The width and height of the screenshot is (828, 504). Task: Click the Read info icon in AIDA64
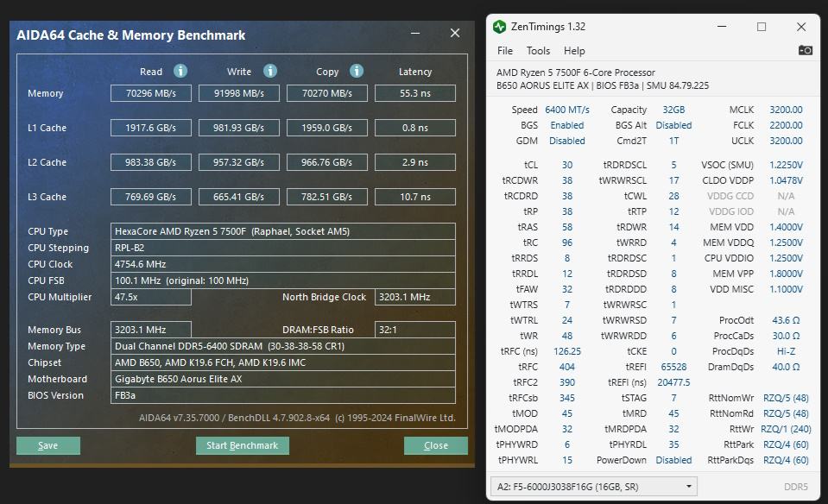click(x=180, y=71)
